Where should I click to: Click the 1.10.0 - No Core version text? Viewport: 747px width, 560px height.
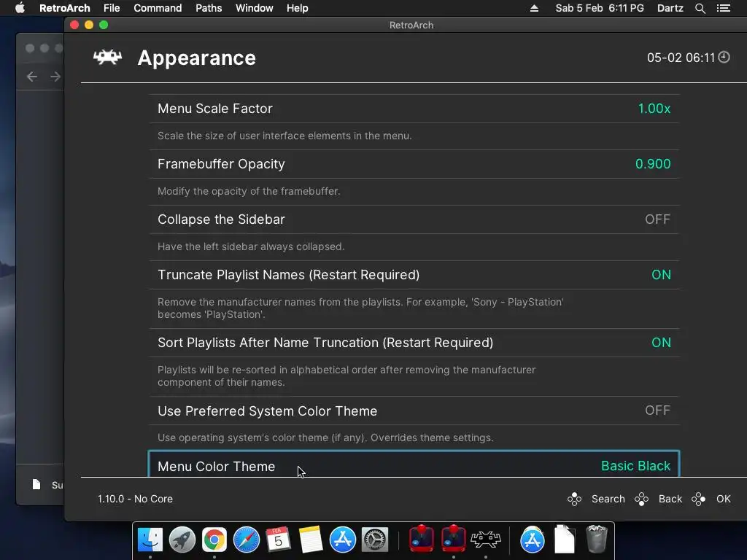coord(135,499)
